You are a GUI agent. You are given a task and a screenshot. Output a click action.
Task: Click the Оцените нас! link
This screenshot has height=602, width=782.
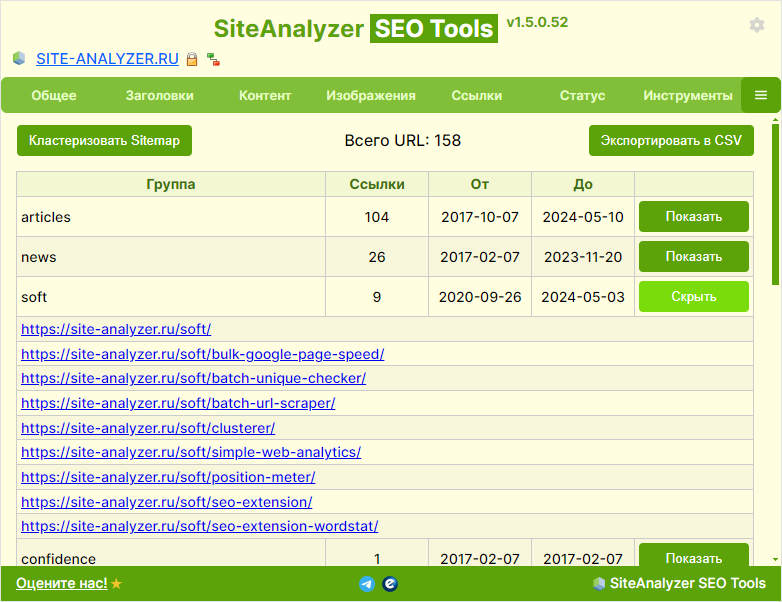point(61,583)
